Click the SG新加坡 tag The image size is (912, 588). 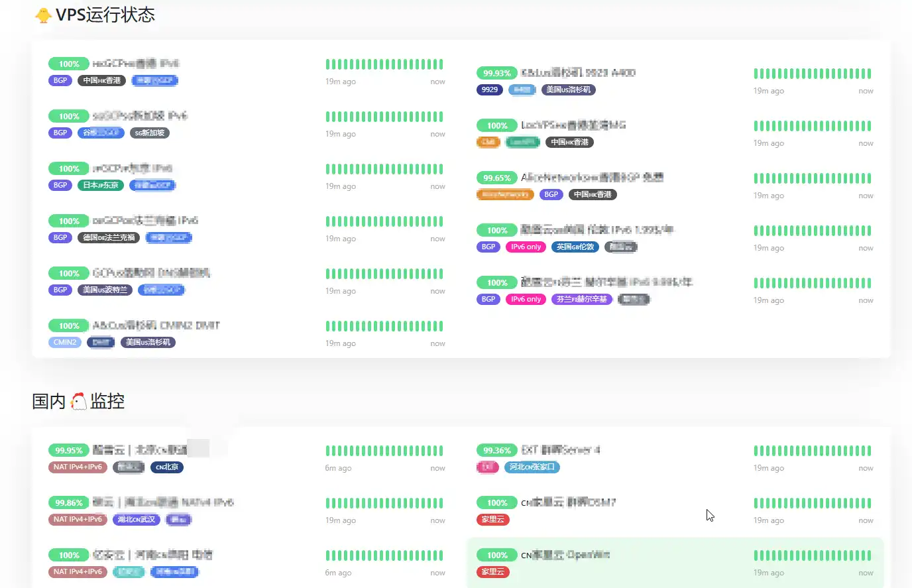coord(149,133)
